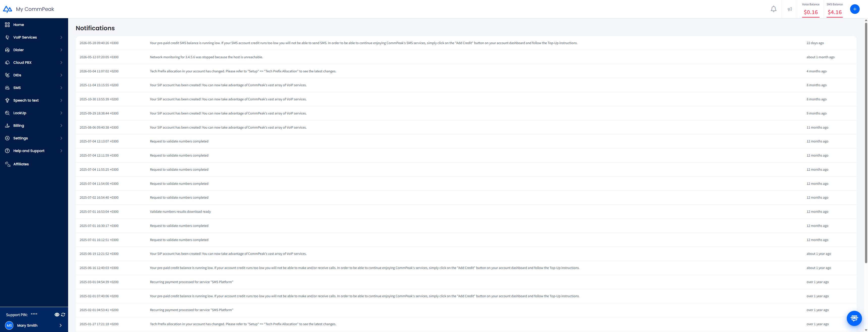Click the VoIP Services sidebar icon
Screen dimensions: 868x332
(x=7, y=37)
